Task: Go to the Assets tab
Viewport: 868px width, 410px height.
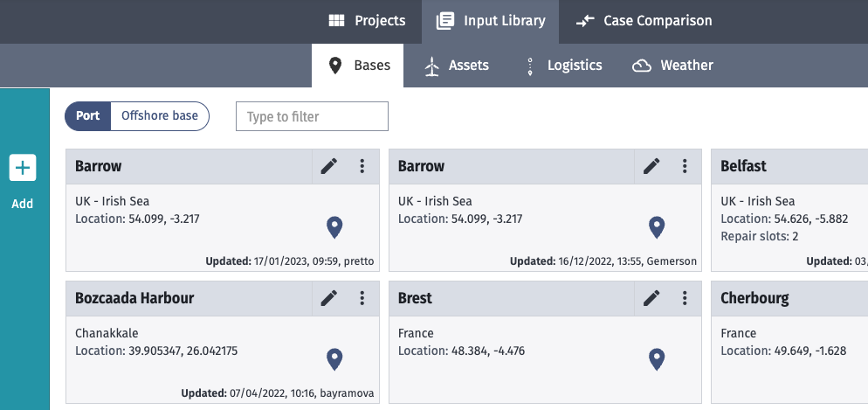Action: 457,66
